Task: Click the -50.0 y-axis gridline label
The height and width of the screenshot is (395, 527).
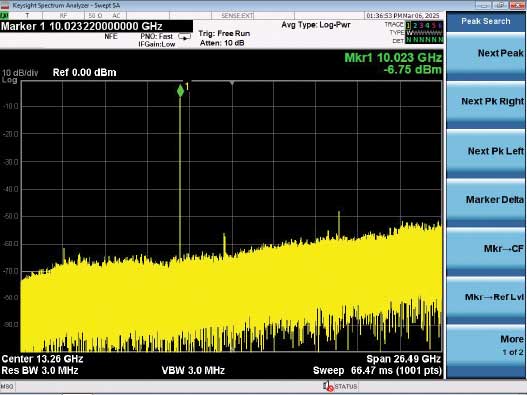Action: (x=11, y=216)
